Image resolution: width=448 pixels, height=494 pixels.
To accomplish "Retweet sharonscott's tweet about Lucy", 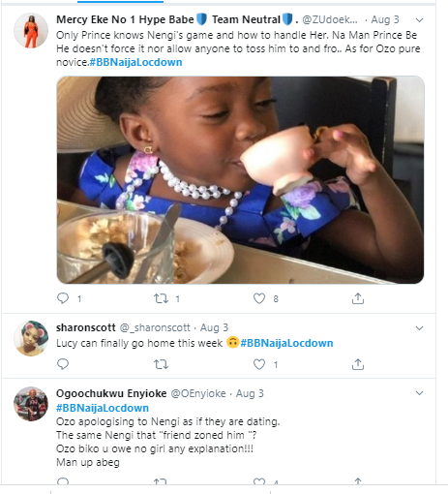I will 161,364.
